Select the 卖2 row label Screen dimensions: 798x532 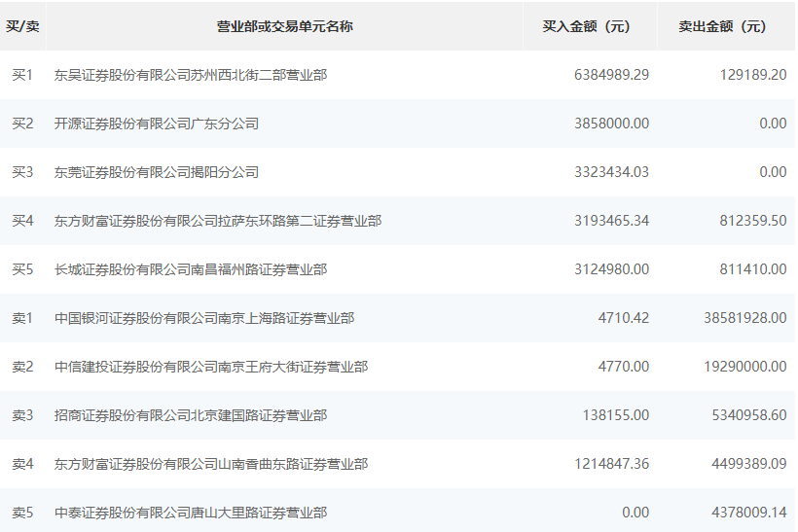[22, 367]
